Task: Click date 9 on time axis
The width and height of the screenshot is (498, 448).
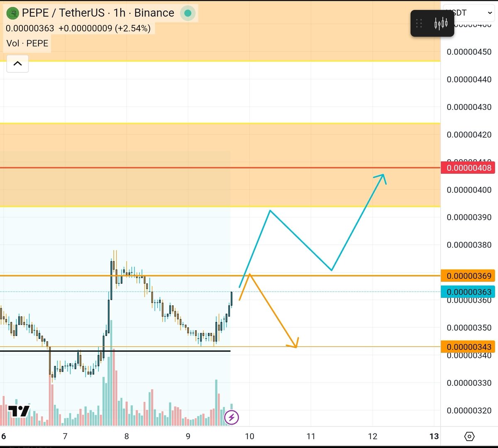Action: tap(188, 436)
